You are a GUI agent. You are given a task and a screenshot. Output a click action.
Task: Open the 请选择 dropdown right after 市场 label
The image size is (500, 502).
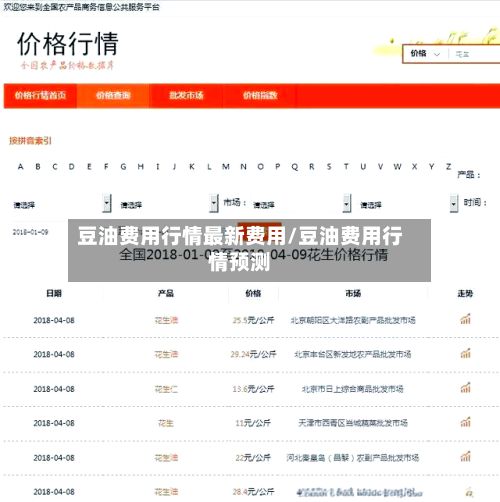coord(301,204)
